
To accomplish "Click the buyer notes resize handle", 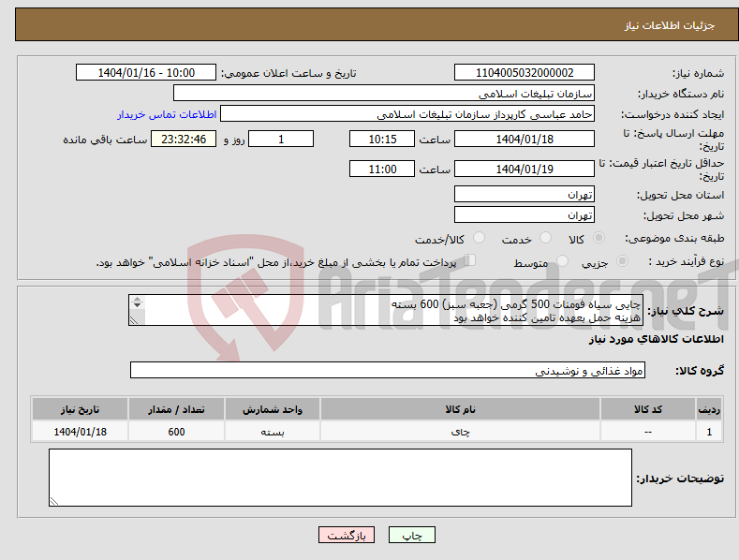I will tap(54, 501).
